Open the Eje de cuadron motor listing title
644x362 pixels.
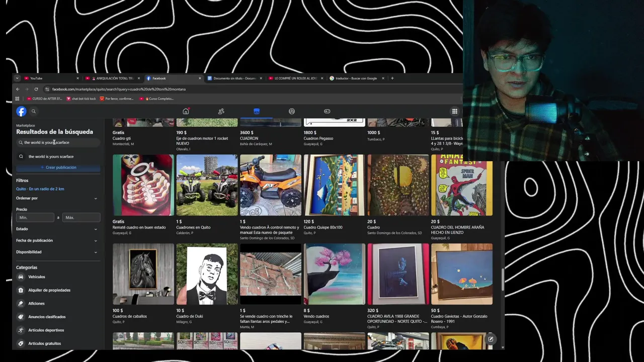click(x=202, y=141)
